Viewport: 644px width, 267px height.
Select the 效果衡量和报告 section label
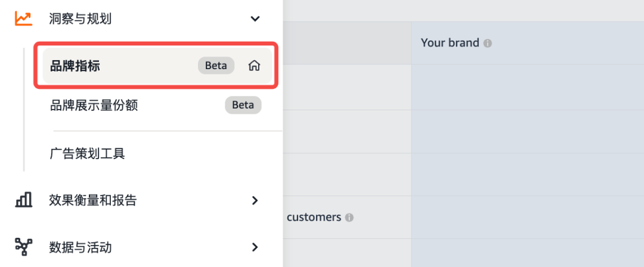pyautogui.click(x=92, y=200)
